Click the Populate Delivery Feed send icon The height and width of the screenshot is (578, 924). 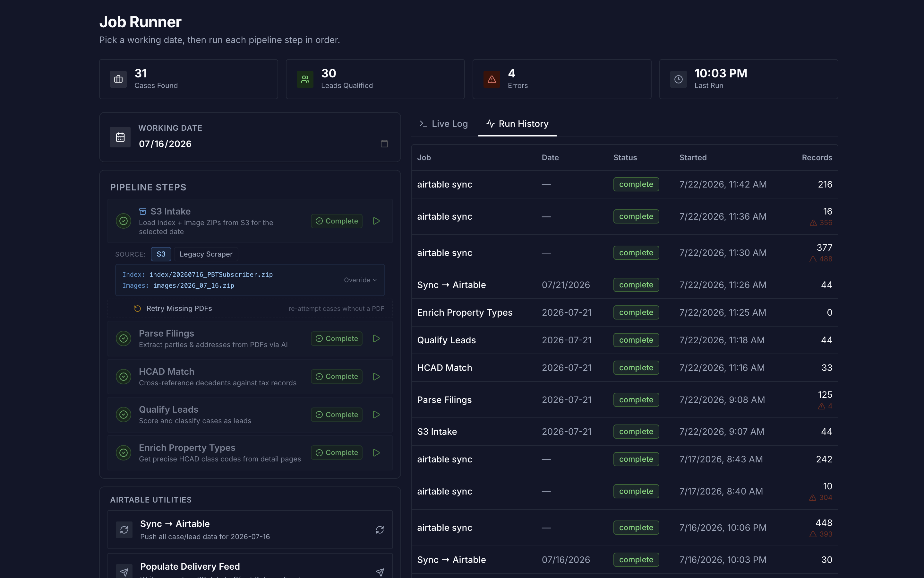[x=380, y=572]
